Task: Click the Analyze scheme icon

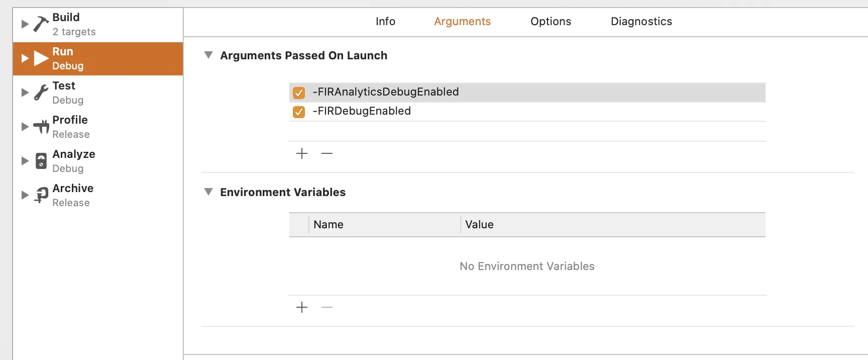Action: click(41, 161)
